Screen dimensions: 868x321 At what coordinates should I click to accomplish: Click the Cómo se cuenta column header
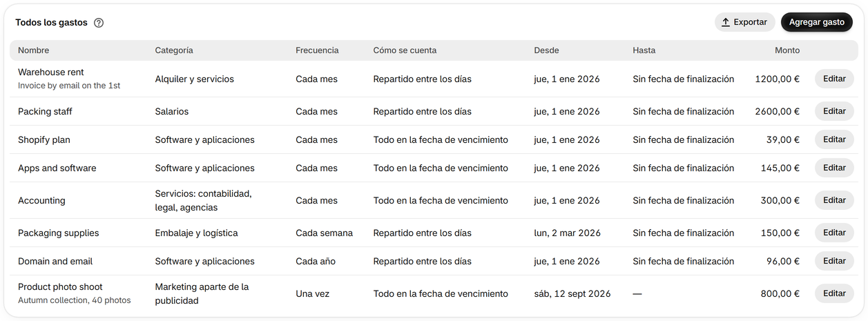(405, 50)
